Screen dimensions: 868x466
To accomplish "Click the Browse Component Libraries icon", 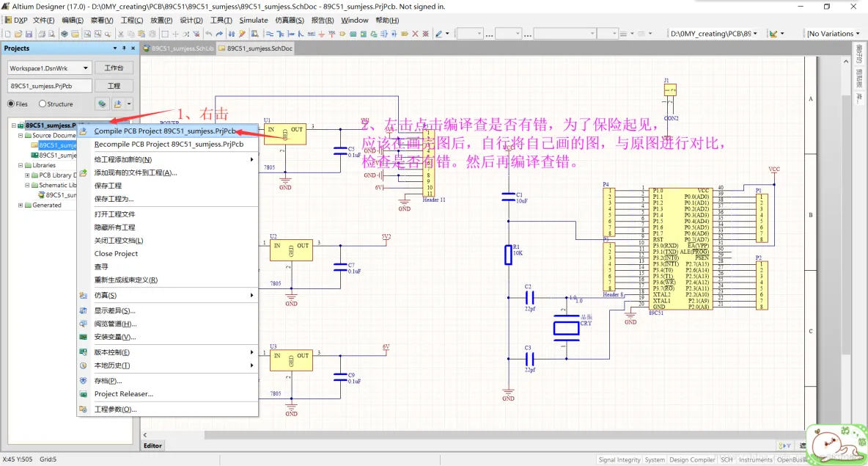I will pyautogui.click(x=254, y=34).
